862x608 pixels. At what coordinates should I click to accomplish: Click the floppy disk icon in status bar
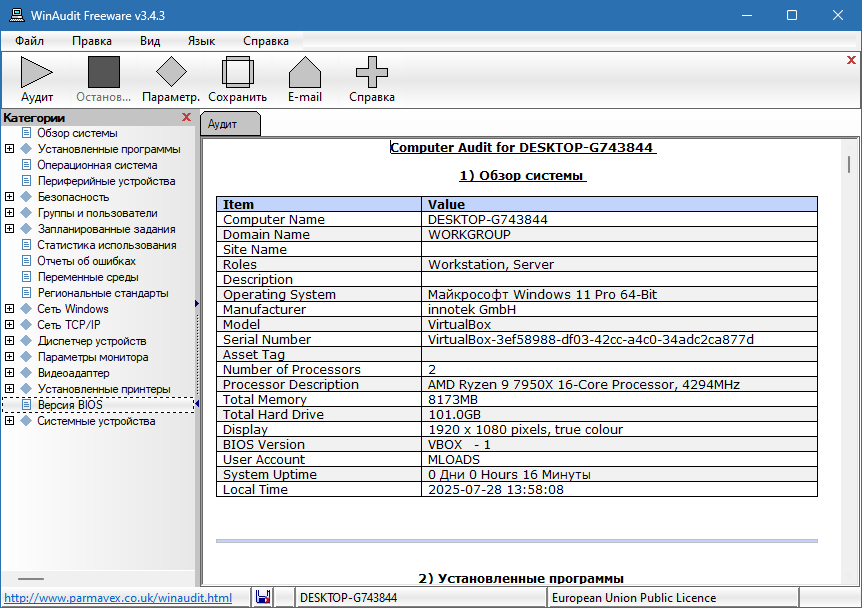pyautogui.click(x=263, y=597)
